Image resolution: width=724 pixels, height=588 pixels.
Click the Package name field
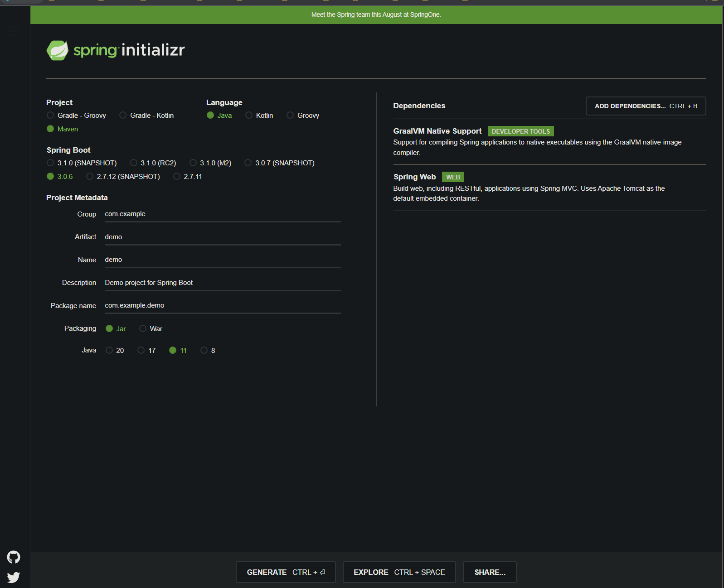[223, 306]
